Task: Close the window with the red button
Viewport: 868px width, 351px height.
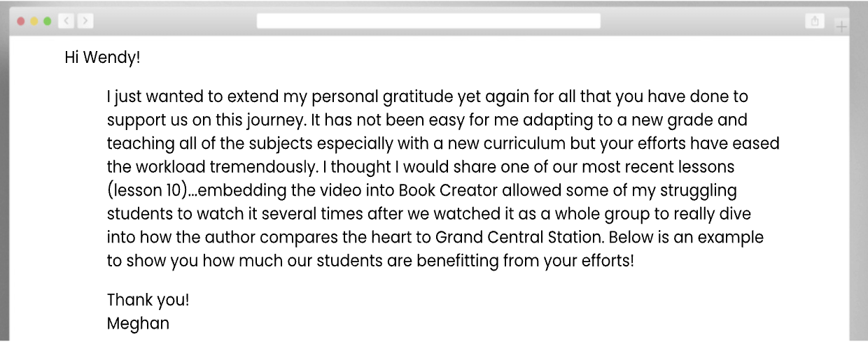Action: (x=21, y=21)
